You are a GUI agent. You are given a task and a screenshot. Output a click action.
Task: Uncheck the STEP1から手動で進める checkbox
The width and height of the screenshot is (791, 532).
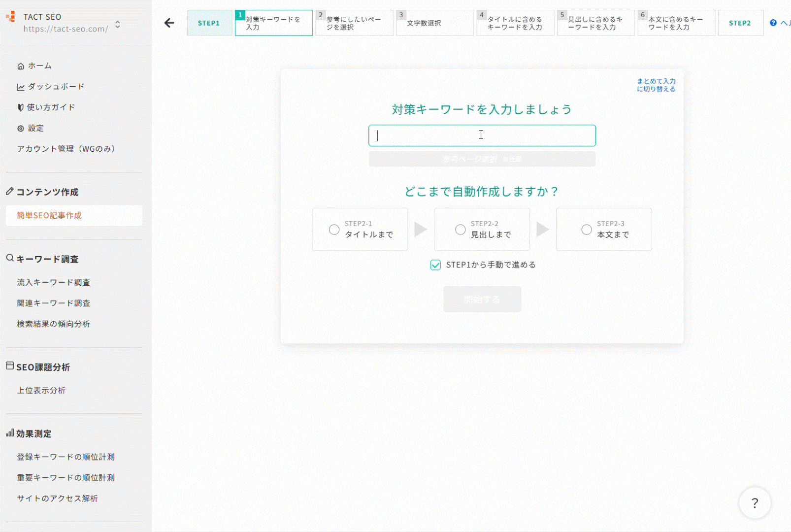pyautogui.click(x=435, y=265)
